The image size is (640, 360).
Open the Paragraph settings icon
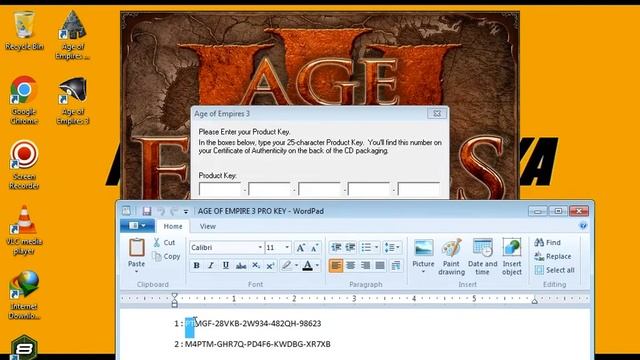[396, 266]
